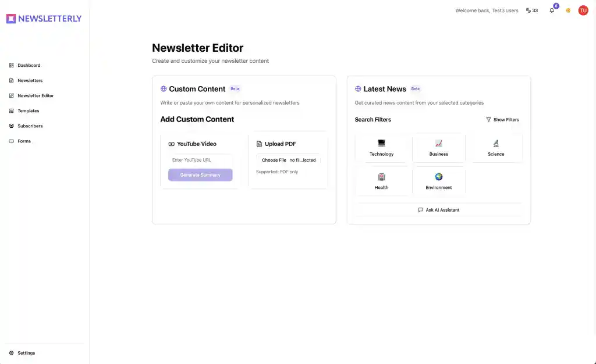Image resolution: width=596 pixels, height=364 pixels.
Task: Open the Dashboard menu item
Action: 29,66
